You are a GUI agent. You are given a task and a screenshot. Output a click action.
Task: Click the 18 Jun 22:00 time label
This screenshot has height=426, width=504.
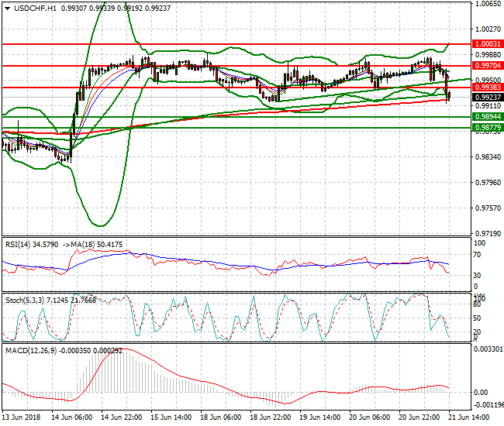pyautogui.click(x=271, y=417)
